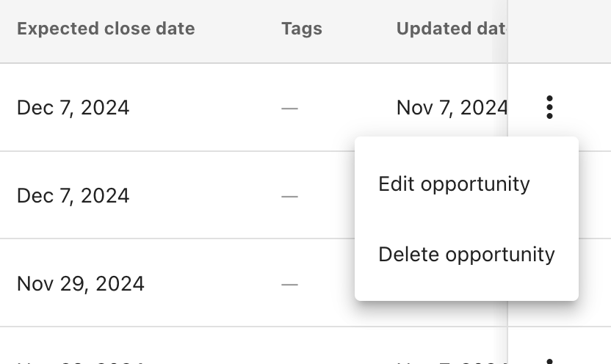This screenshot has width=611, height=364.
Task: Click blank cell area right of Delete opportunity
Action: (x=595, y=283)
